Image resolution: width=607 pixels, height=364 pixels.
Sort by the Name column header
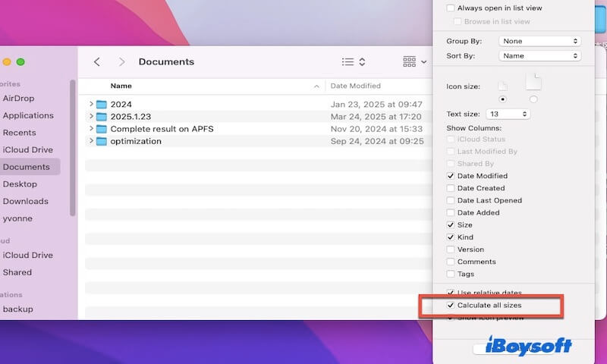point(121,86)
